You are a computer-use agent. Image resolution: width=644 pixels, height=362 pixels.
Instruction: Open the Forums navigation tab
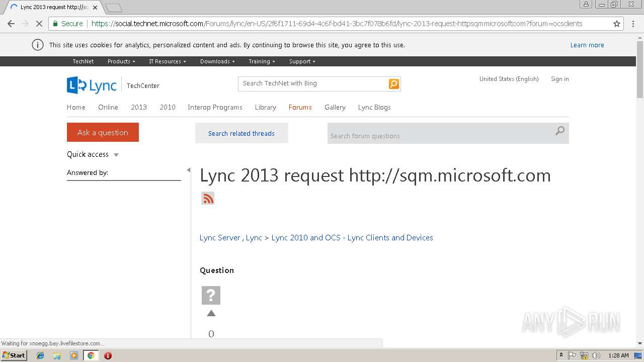click(x=300, y=107)
